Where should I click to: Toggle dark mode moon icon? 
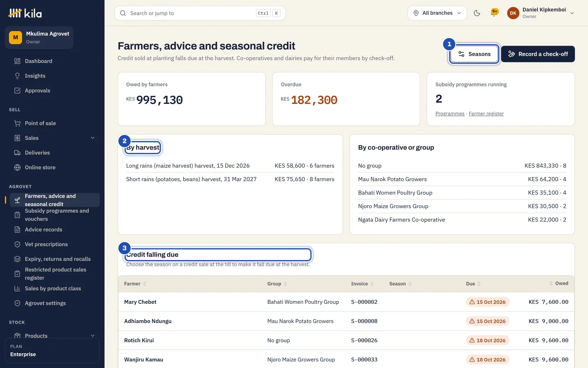click(x=477, y=13)
